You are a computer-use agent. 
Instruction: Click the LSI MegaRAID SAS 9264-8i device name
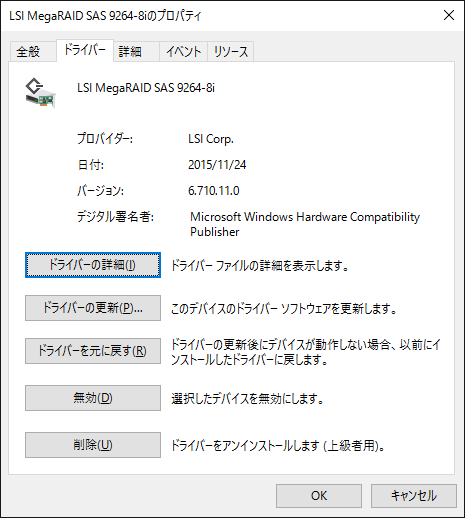[146, 88]
